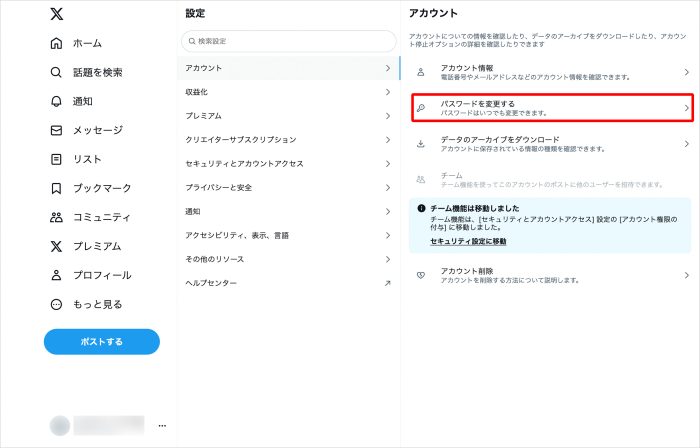Screen dimensions: 700x448
Task: Open the Lists icon
Action: (56, 159)
